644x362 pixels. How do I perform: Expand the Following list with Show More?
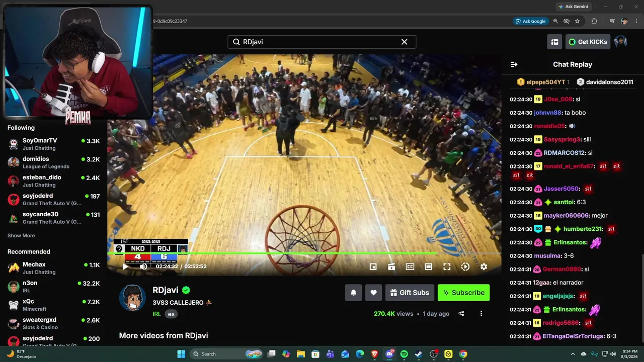(21, 235)
